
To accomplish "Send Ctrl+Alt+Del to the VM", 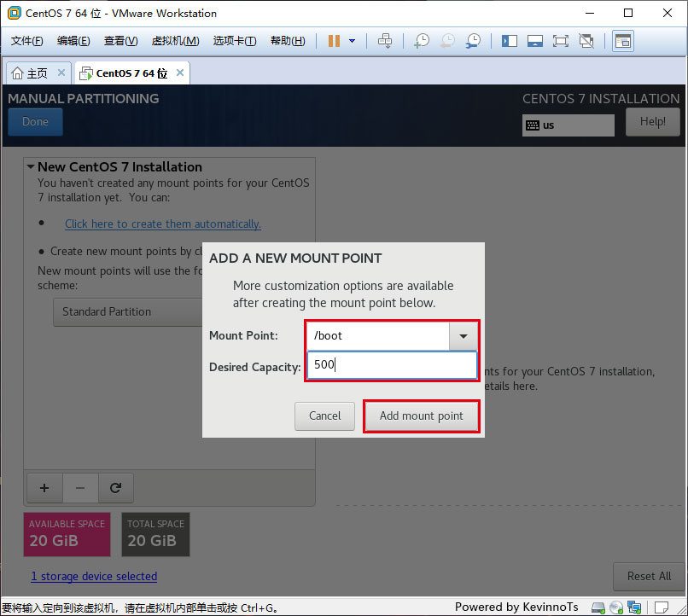I will tap(385, 41).
